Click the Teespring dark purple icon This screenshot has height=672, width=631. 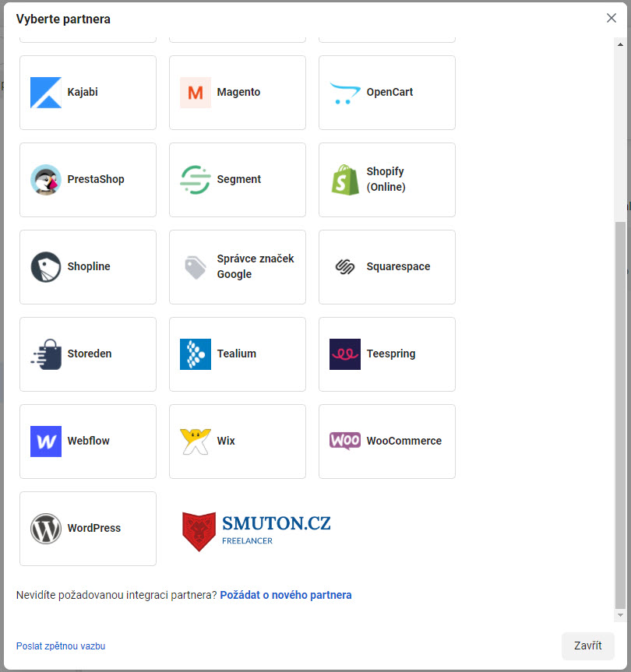coord(345,354)
